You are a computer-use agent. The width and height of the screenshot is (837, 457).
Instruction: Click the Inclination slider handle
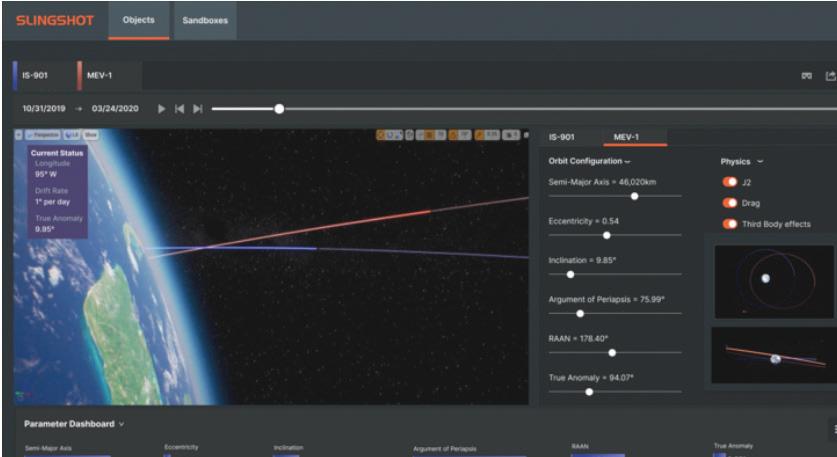[x=570, y=274]
